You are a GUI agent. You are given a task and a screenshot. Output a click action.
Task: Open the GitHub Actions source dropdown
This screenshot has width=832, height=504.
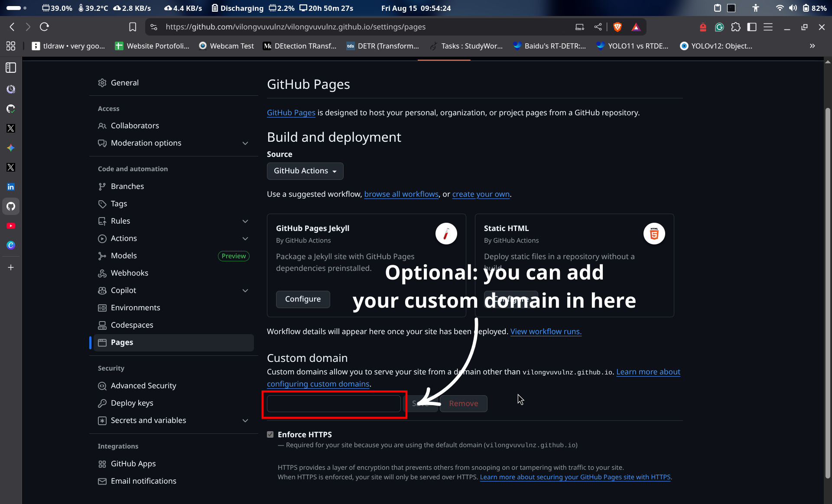click(x=305, y=171)
